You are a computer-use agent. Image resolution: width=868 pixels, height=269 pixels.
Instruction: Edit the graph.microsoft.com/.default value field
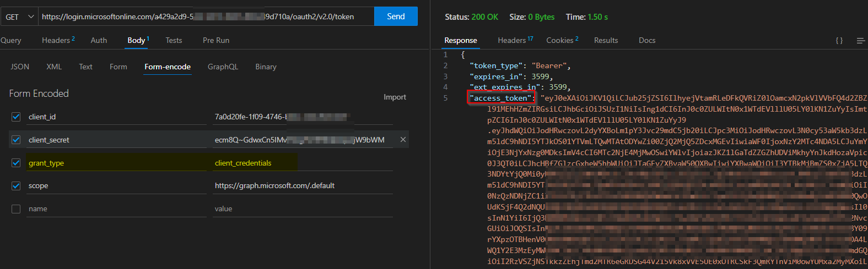(x=303, y=186)
